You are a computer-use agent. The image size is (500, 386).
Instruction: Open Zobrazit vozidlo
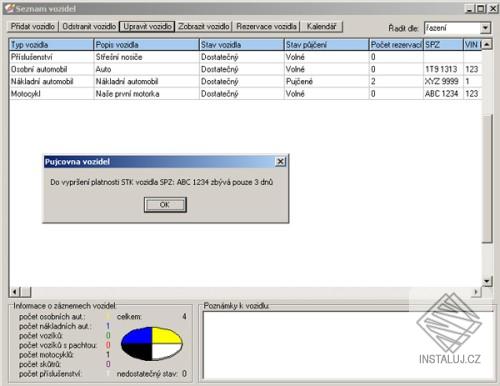pyautogui.click(x=203, y=26)
